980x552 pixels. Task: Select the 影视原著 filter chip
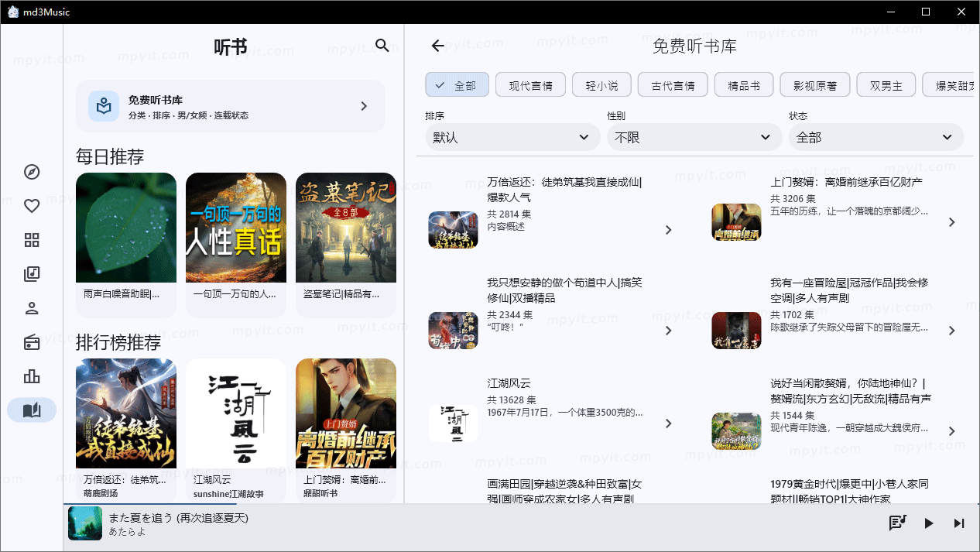(815, 85)
